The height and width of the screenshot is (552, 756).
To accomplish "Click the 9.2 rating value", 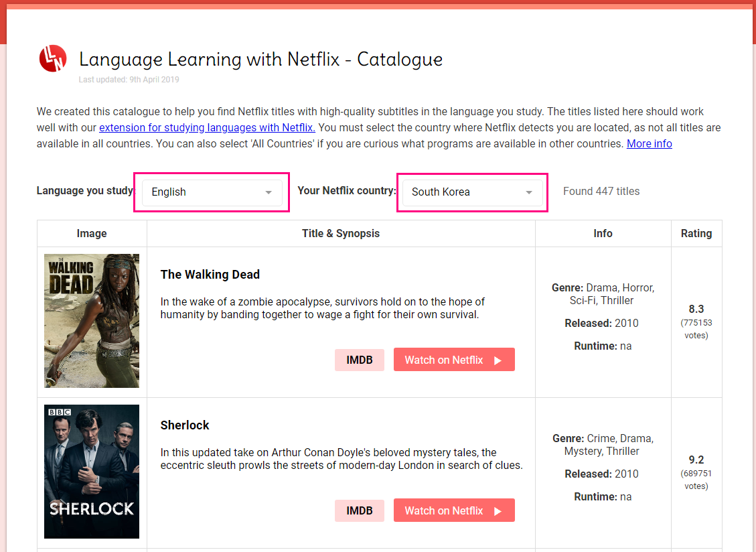I will 696,460.
